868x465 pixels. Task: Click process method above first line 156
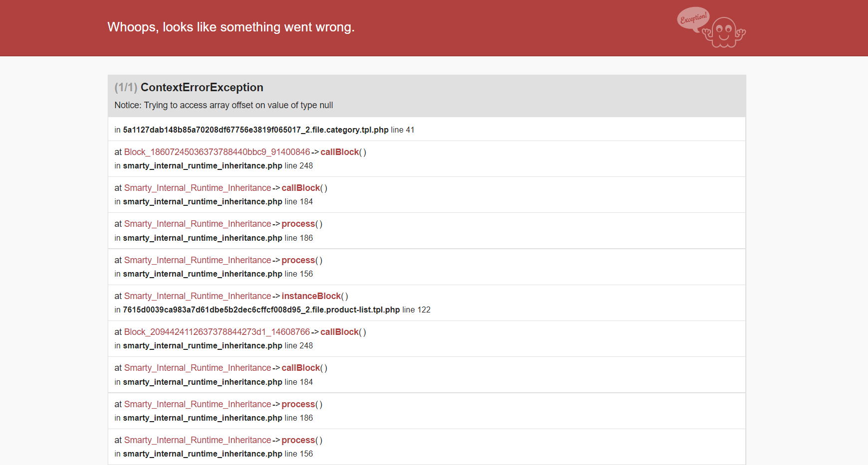click(298, 260)
